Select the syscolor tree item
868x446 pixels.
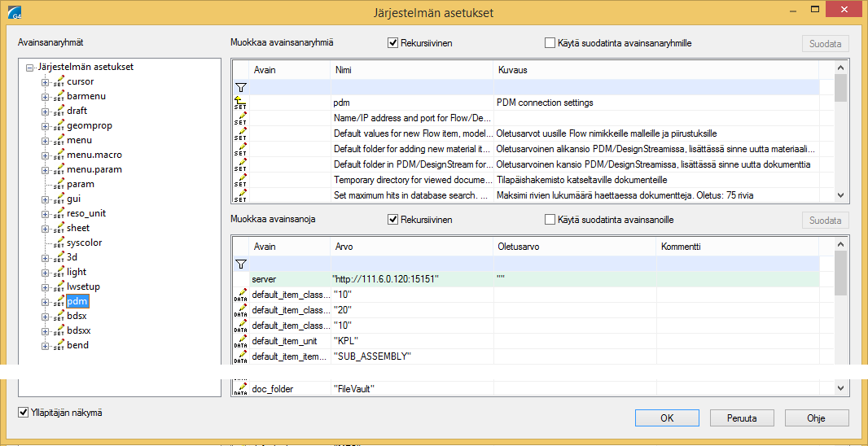[84, 243]
